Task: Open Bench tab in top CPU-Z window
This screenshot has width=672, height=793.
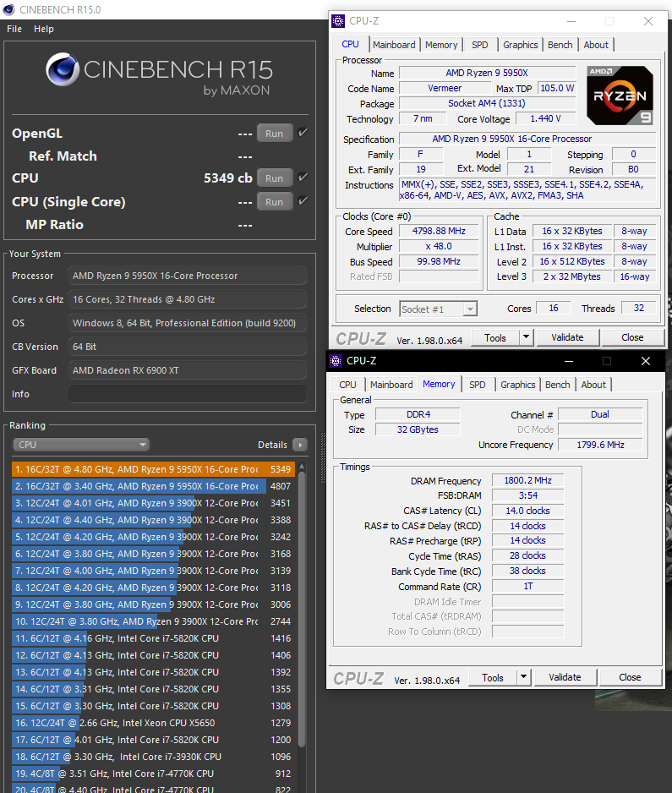Action: click(560, 45)
